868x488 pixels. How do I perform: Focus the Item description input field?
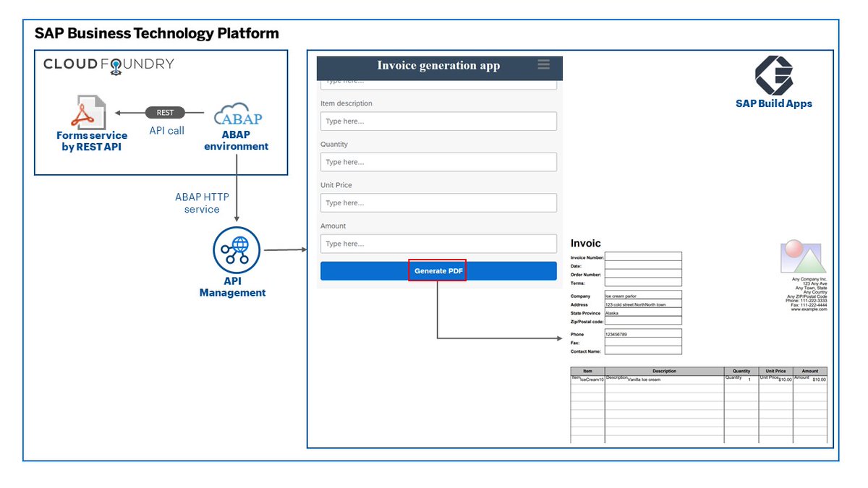(x=438, y=121)
